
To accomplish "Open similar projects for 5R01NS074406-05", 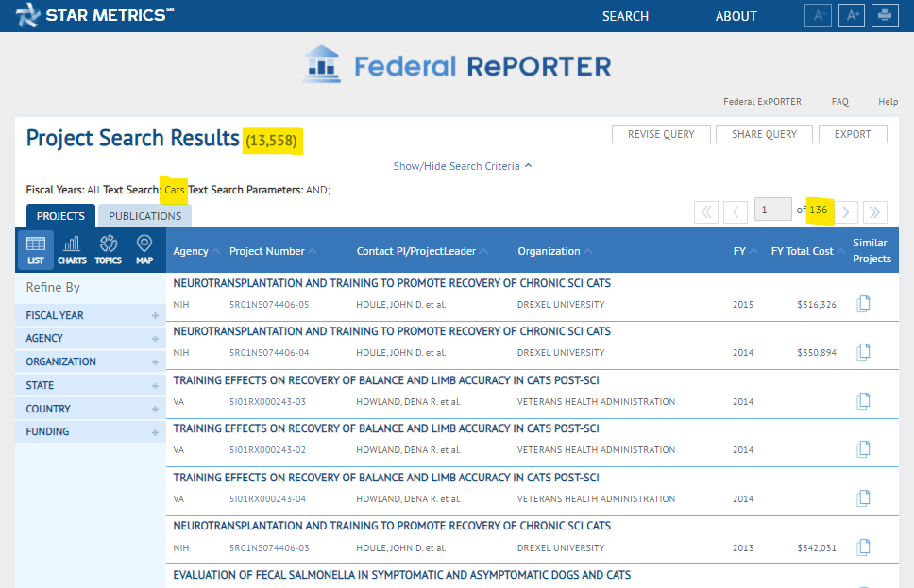I will coord(863,304).
